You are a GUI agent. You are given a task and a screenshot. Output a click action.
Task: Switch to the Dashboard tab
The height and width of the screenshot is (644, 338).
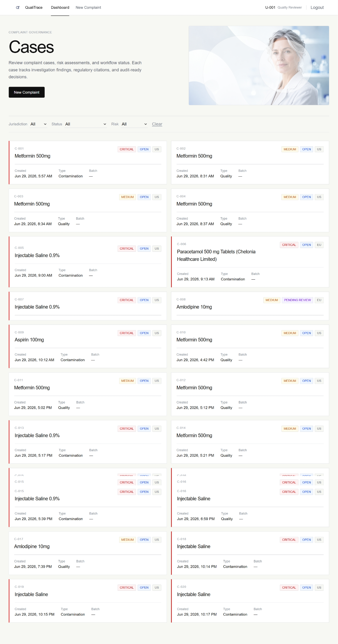(x=60, y=7)
